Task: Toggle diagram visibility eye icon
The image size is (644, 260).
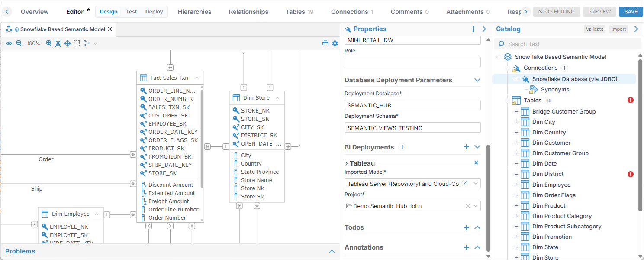Action: pos(9,43)
